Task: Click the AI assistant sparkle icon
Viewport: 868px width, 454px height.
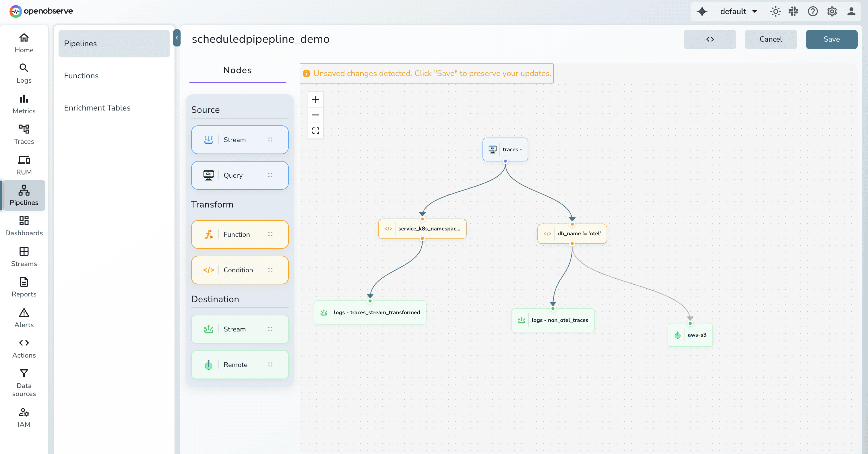Action: coord(702,11)
